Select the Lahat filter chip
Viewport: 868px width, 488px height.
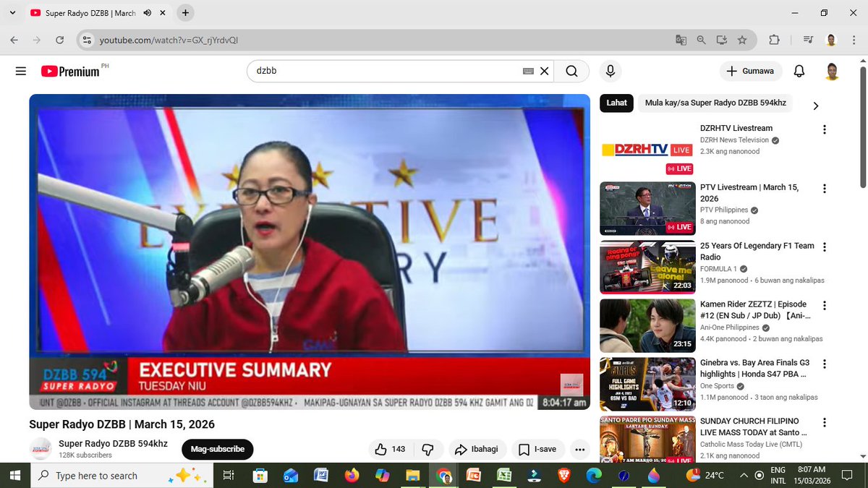tap(617, 103)
